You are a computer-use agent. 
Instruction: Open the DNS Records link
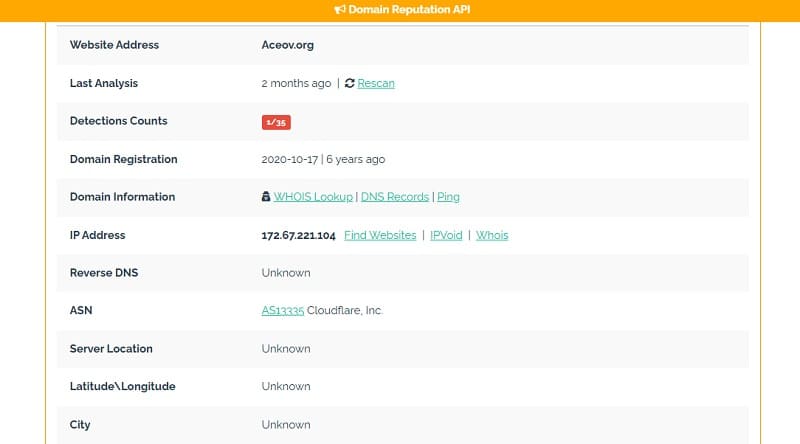(395, 197)
